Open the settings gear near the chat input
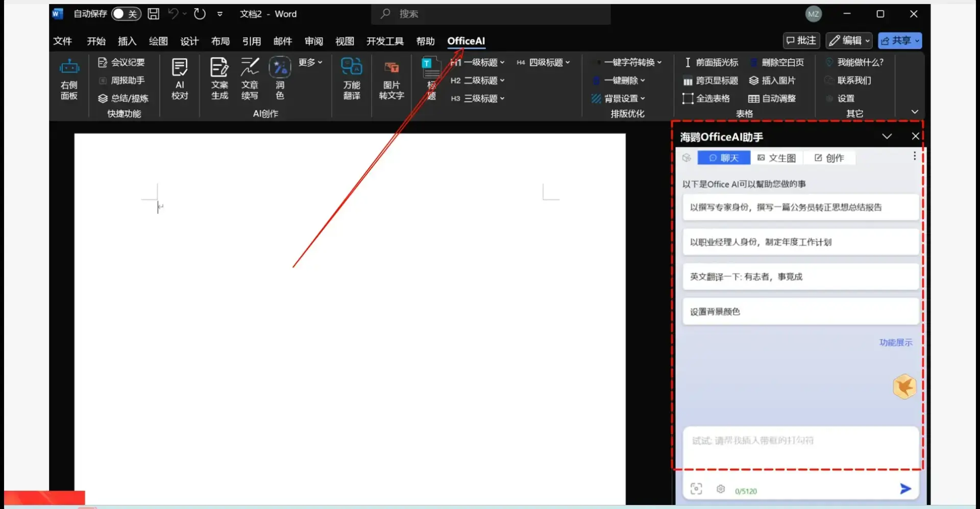This screenshot has width=980, height=509. coord(720,488)
